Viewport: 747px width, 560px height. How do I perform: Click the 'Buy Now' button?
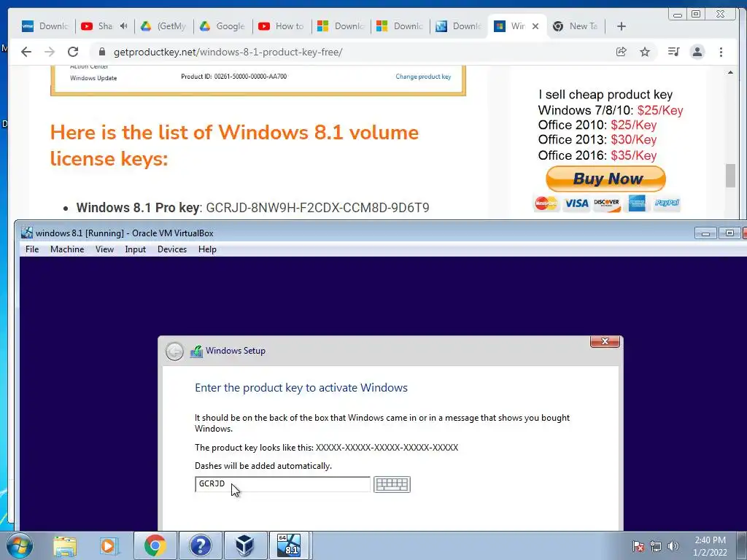(x=605, y=179)
